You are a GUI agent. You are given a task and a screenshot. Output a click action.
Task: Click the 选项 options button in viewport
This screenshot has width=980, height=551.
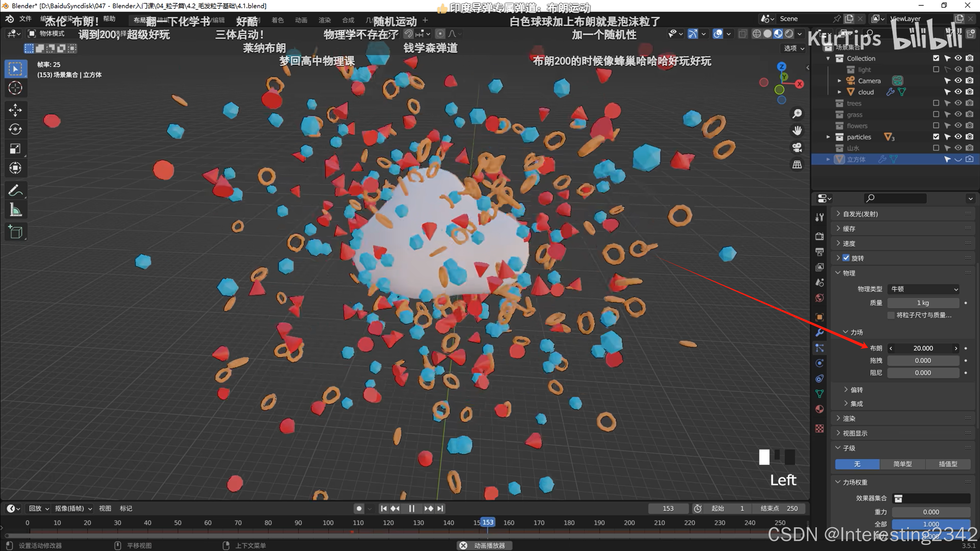793,48
